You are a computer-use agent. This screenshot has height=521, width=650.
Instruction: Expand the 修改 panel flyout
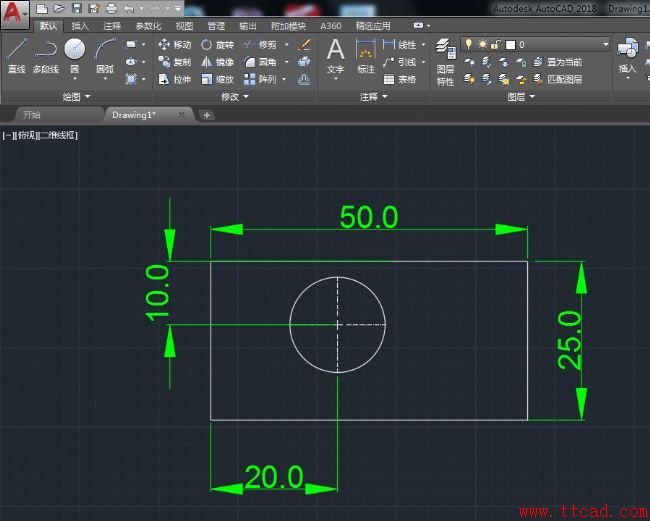[235, 97]
